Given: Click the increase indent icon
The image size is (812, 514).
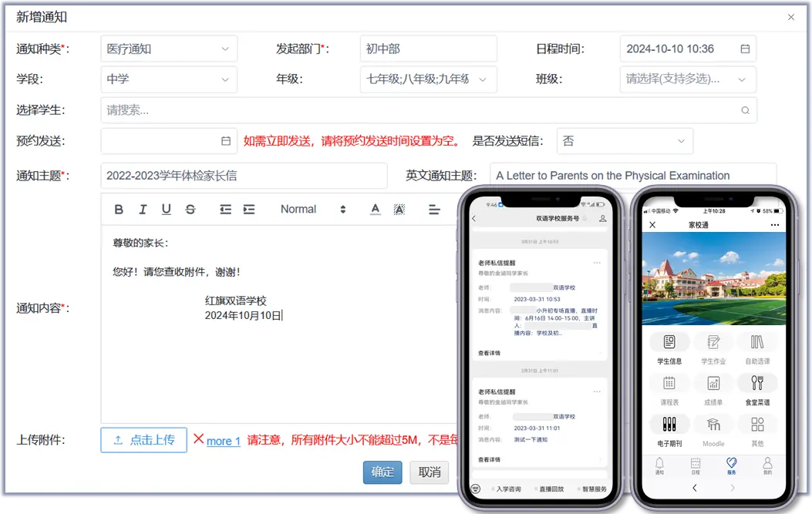Looking at the screenshot, I should click(249, 210).
